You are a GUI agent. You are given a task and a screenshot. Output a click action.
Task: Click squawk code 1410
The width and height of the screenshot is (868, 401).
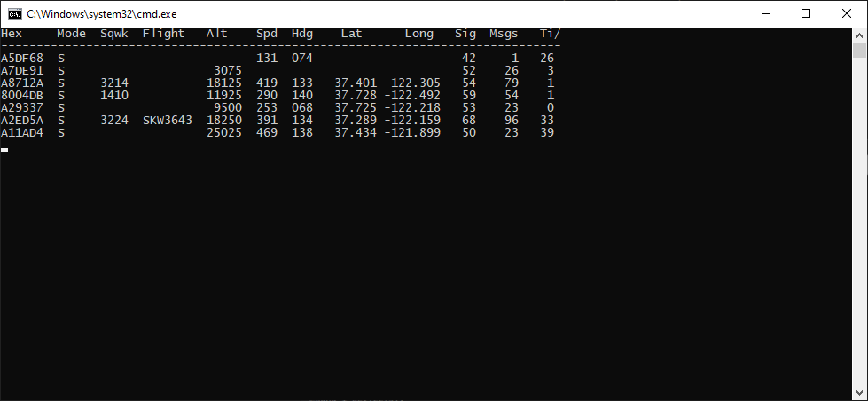click(x=114, y=95)
